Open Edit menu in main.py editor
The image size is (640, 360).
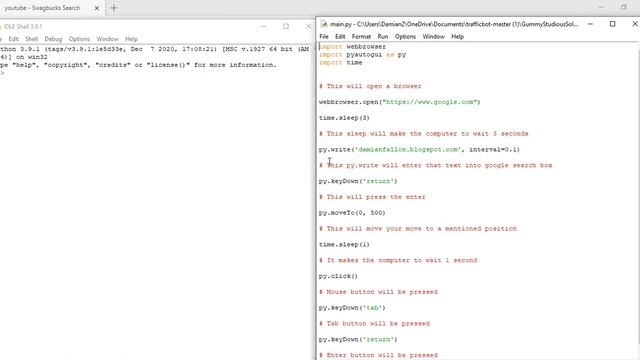[x=340, y=36]
